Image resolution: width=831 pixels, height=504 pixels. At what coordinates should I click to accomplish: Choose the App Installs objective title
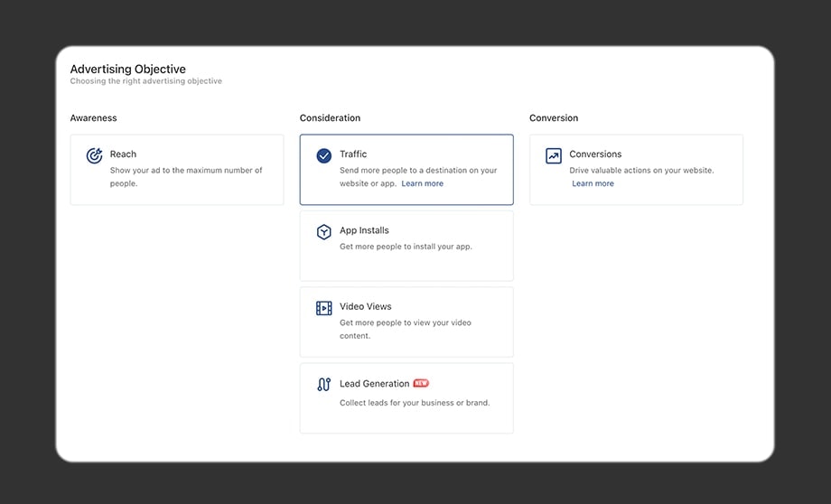[x=364, y=230]
